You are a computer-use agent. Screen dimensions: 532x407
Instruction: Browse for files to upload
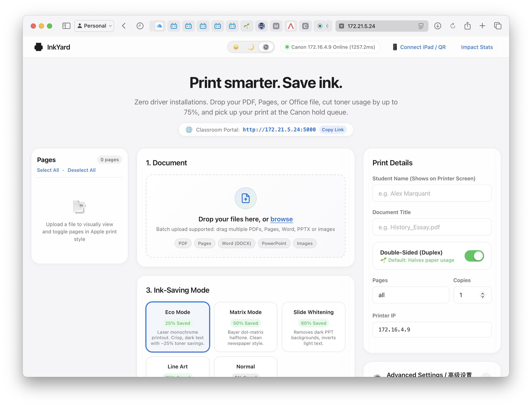click(x=281, y=219)
